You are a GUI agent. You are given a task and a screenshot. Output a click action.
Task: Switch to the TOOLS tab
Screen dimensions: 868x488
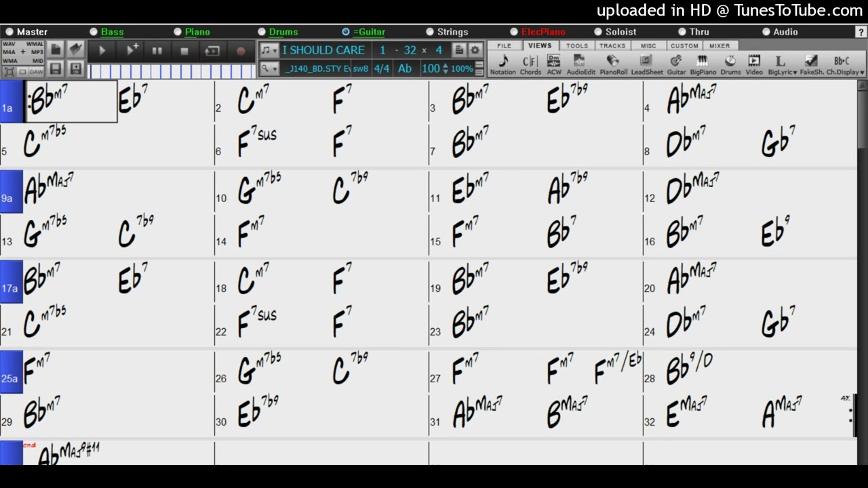577,46
